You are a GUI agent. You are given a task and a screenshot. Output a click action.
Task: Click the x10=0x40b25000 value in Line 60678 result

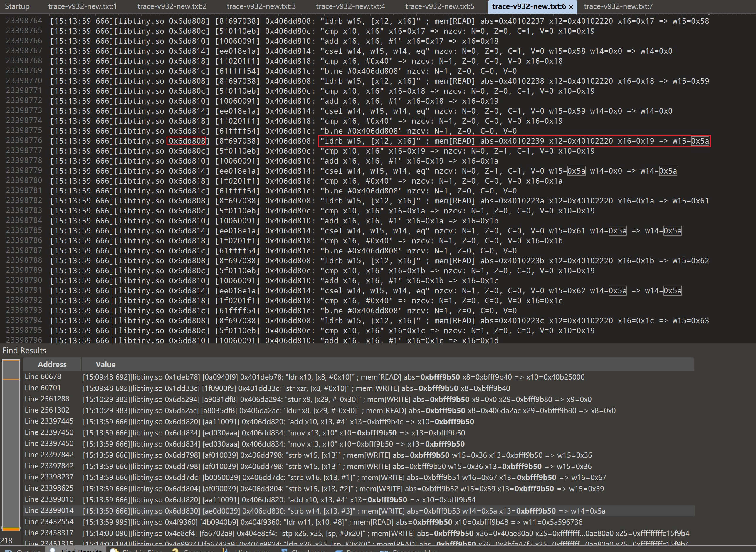(x=555, y=377)
